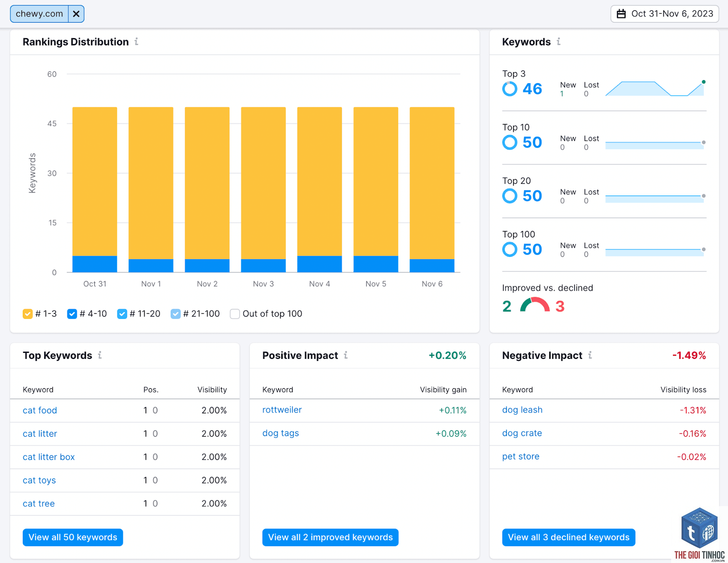This screenshot has width=728, height=563.
Task: Click the Nov 6 yellow bar
Action: tap(432, 183)
